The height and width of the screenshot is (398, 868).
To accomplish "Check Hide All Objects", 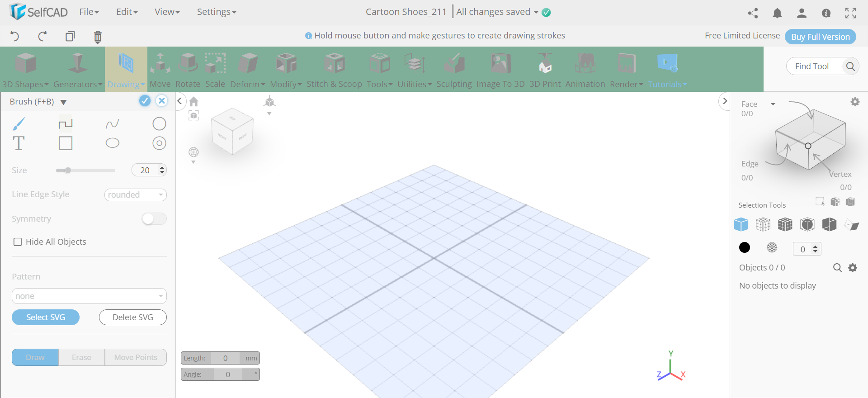I will point(18,242).
